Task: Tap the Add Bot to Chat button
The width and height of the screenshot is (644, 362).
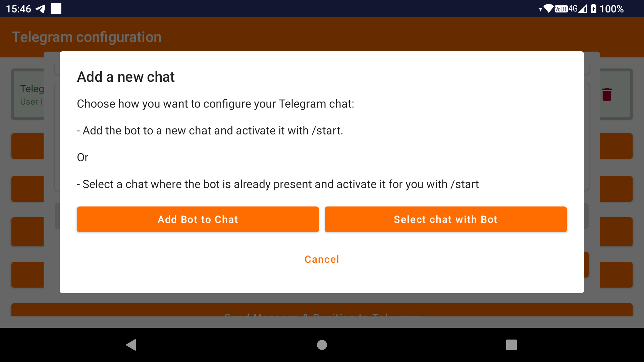Action: (x=198, y=220)
